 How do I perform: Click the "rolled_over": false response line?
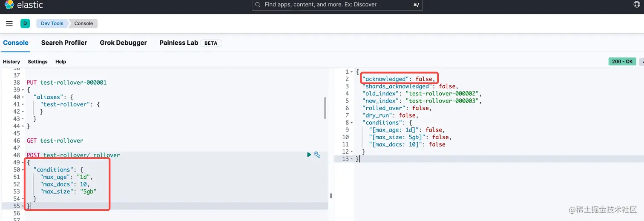tap(397, 108)
